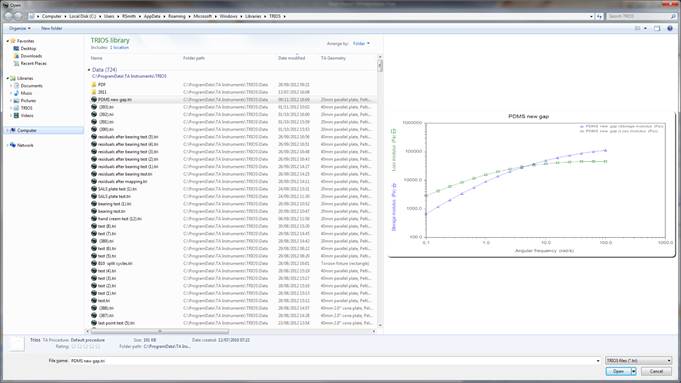
Task: Refresh the TRIOS folder via address bar icon
Action: pos(599,16)
